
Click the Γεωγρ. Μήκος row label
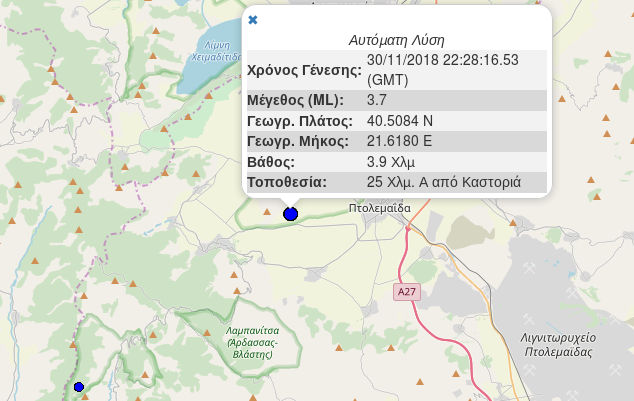click(299, 141)
